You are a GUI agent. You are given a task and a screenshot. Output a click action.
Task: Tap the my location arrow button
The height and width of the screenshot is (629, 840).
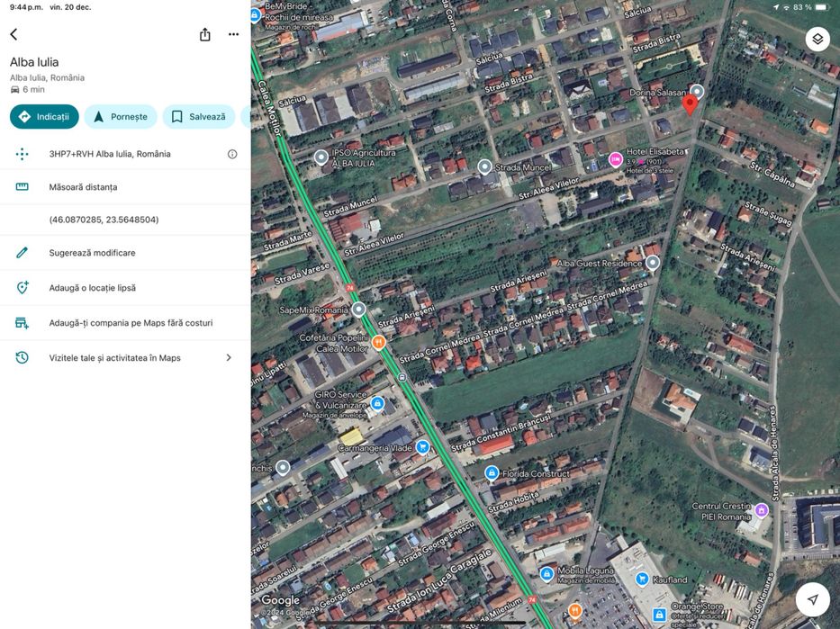813,599
